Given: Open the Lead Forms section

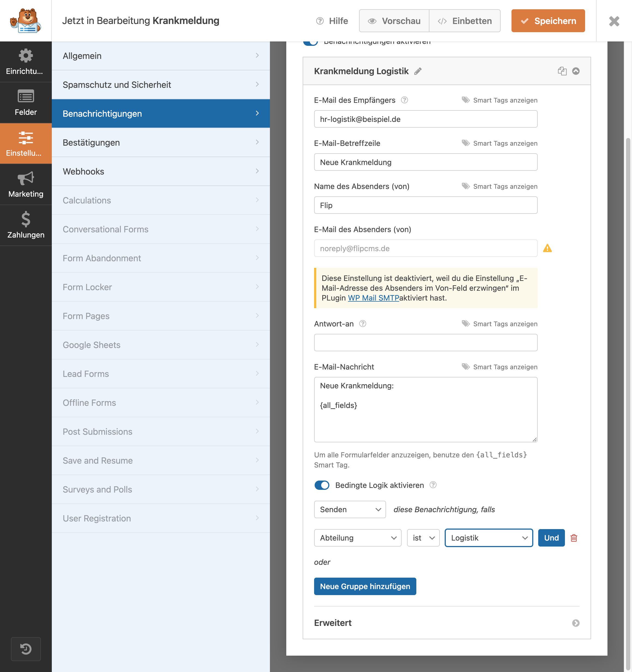Looking at the screenshot, I should coord(161,374).
